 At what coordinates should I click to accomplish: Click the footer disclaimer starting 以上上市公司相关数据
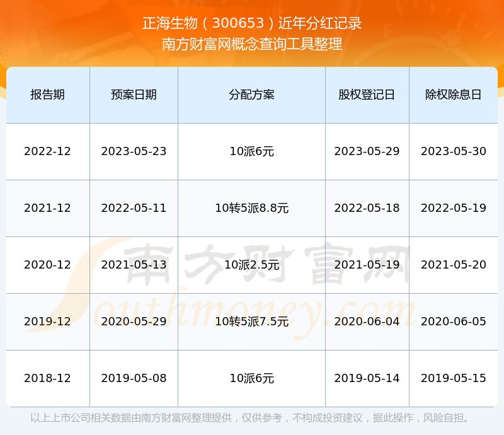click(x=249, y=418)
